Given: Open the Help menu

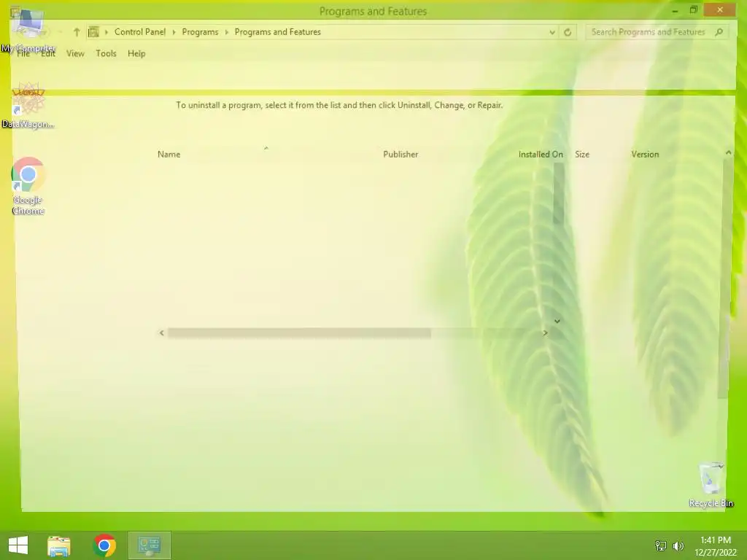Looking at the screenshot, I should pyautogui.click(x=136, y=53).
